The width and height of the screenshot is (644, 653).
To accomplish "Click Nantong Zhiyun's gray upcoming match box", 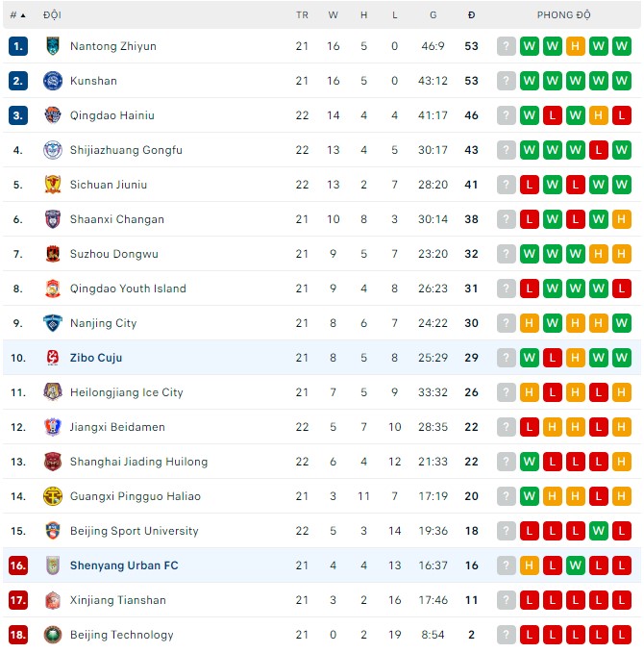I will click(x=507, y=46).
